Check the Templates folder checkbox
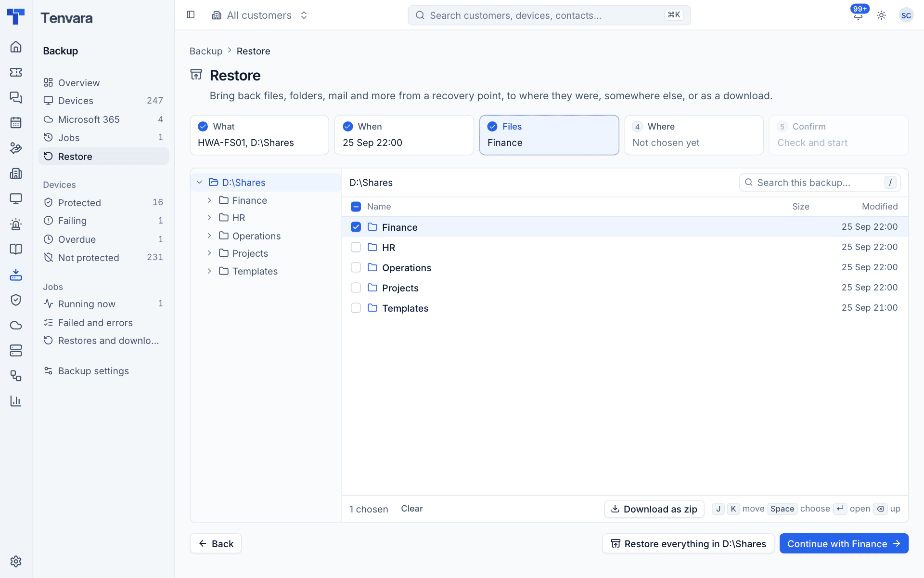This screenshot has width=924, height=578. pyautogui.click(x=356, y=308)
